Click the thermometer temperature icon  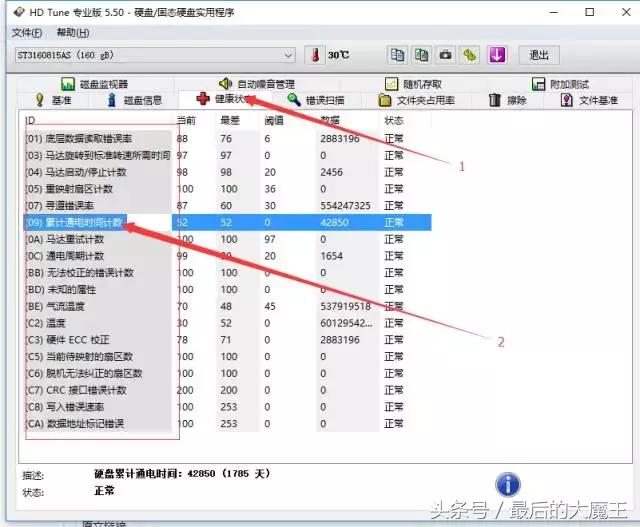coord(315,55)
